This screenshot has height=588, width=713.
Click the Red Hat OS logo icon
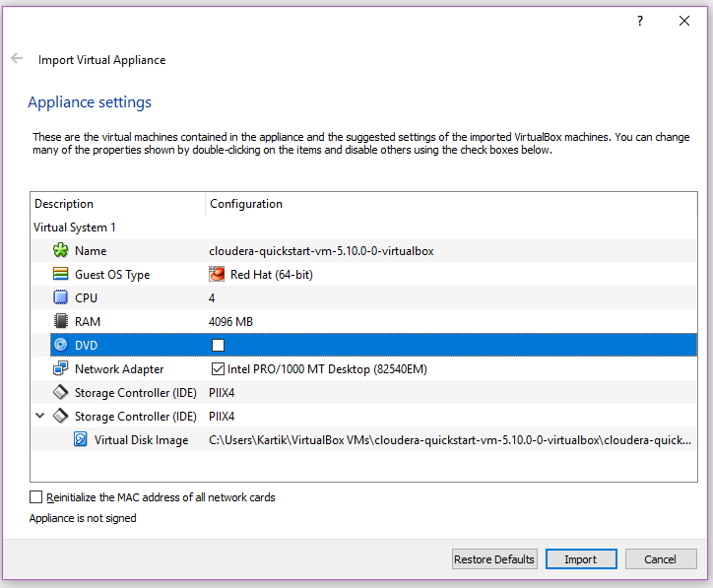coord(218,275)
